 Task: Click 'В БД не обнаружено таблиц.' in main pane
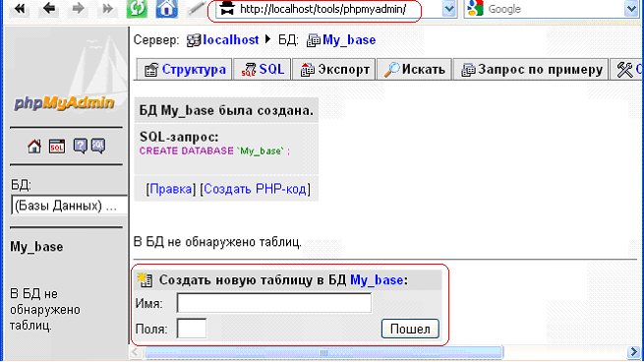point(217,242)
